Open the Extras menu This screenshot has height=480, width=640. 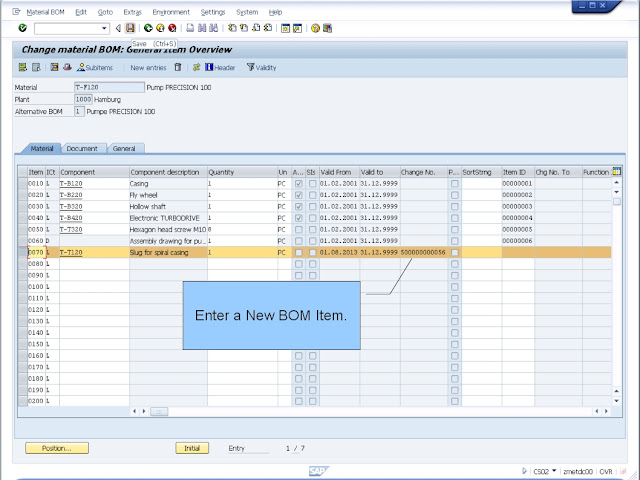tap(132, 12)
